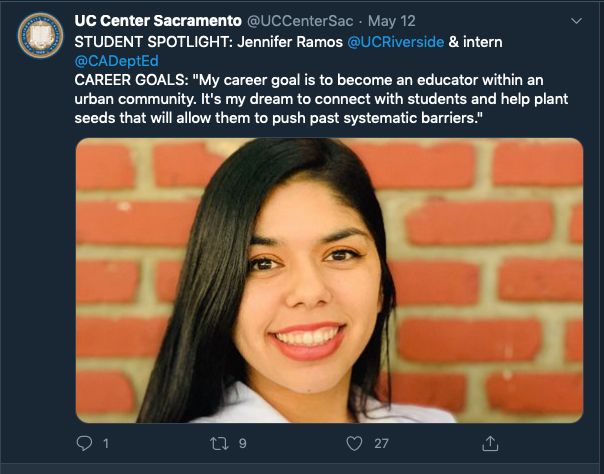Click the reply count of 1

click(x=105, y=442)
